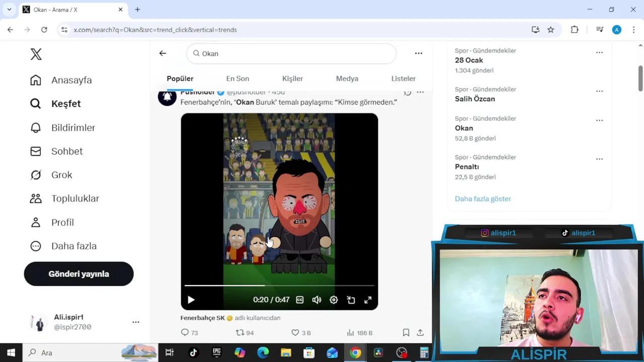Viewport: 644px width, 362px height.
Task: Open Chrome extensions puzzle icon
Action: 575,30
